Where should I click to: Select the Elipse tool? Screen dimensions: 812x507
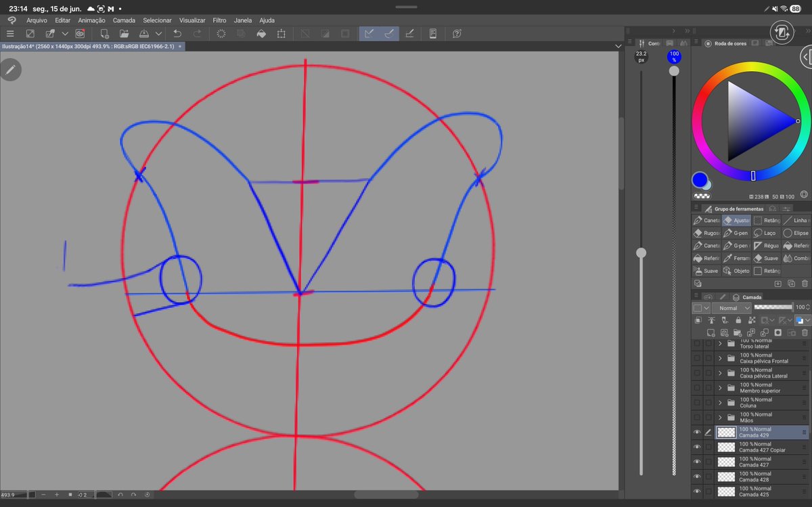pyautogui.click(x=796, y=233)
